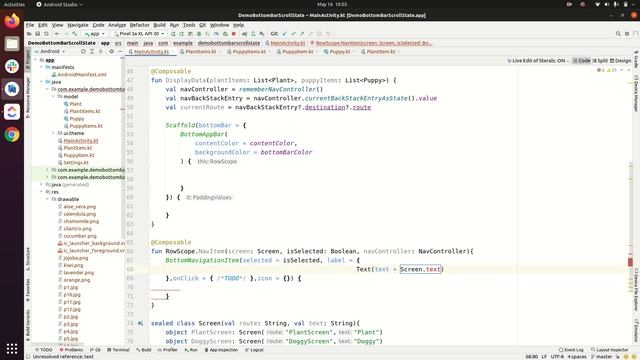Open the Analyze menu
The image size is (640, 360).
117,25
